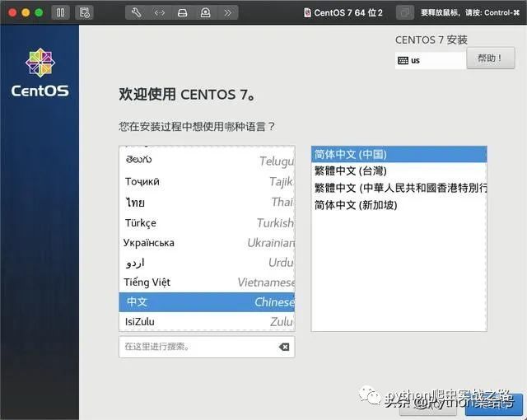Screen dimensions: 527x420
Task: Clear the search field with the backspace icon
Action: point(284,347)
